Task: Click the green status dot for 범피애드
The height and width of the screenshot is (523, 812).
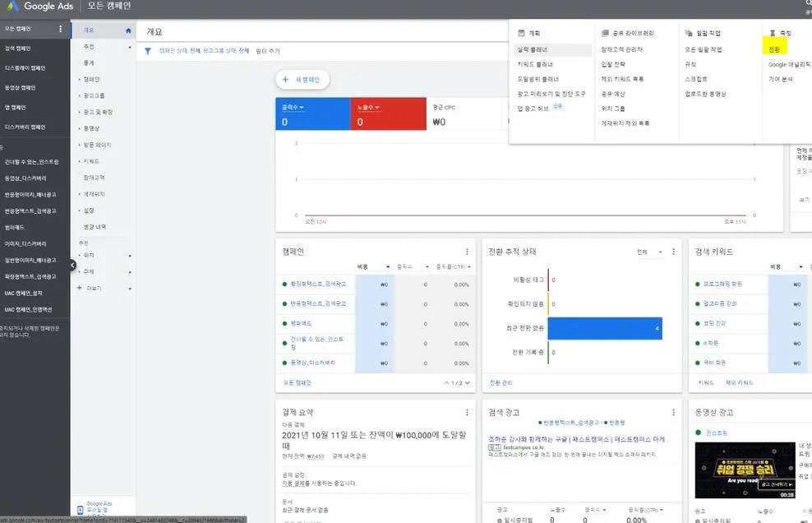Action: [x=284, y=323]
